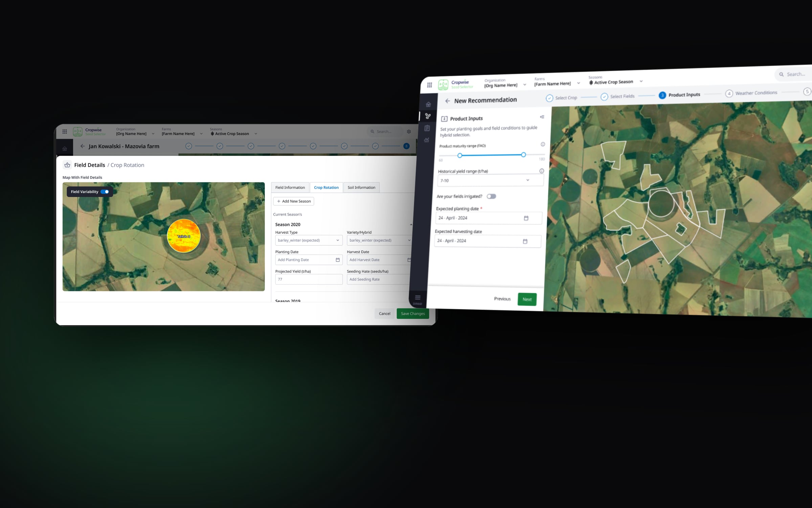Click home icon in Field Details window
The height and width of the screenshot is (508, 812).
point(65,149)
